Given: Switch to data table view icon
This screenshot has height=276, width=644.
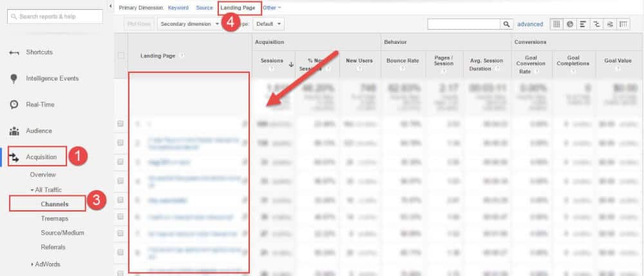Looking at the screenshot, I should click(x=556, y=24).
